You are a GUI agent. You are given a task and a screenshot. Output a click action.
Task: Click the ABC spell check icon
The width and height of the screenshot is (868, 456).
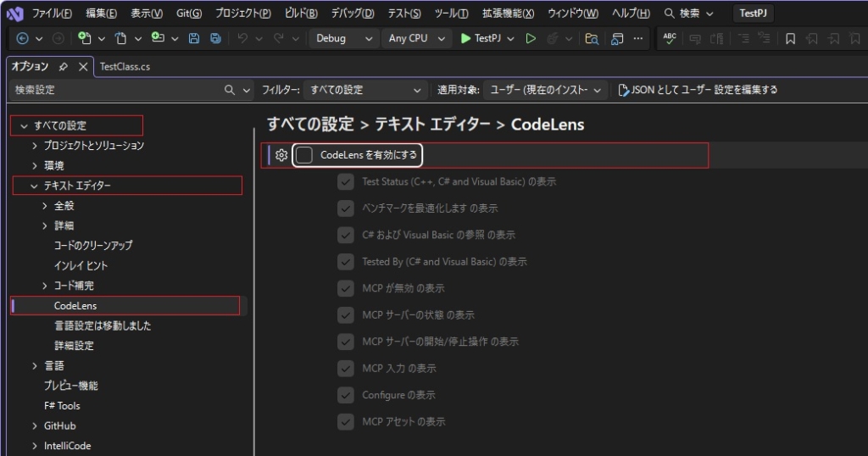click(x=670, y=38)
